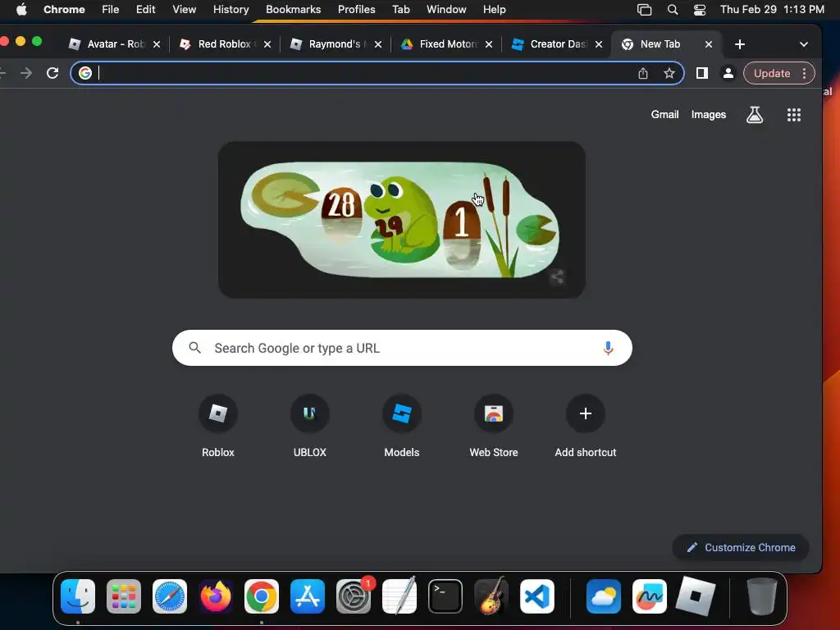Open the Window menu
840x630 pixels.
(446, 10)
